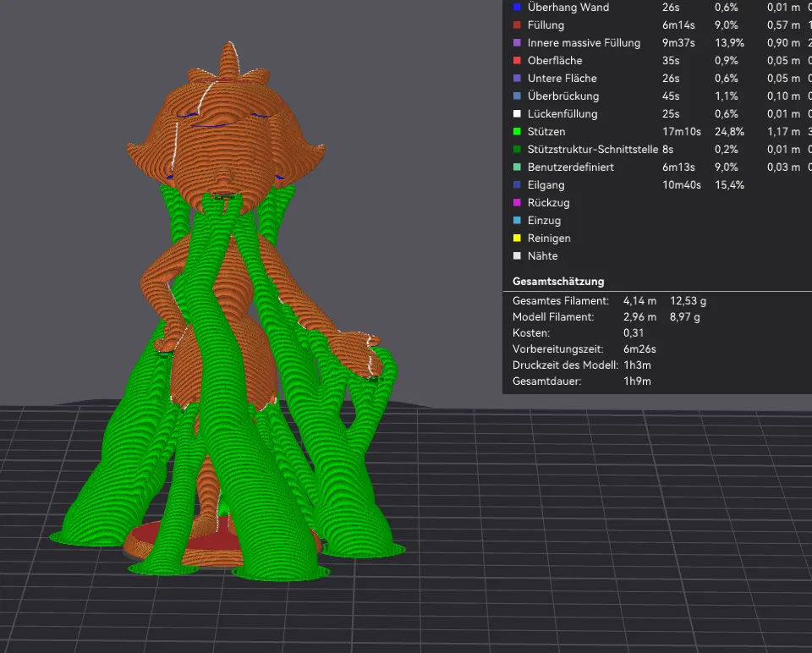
Task: Toggle the Lückenfüllung line type
Action: 562,113
